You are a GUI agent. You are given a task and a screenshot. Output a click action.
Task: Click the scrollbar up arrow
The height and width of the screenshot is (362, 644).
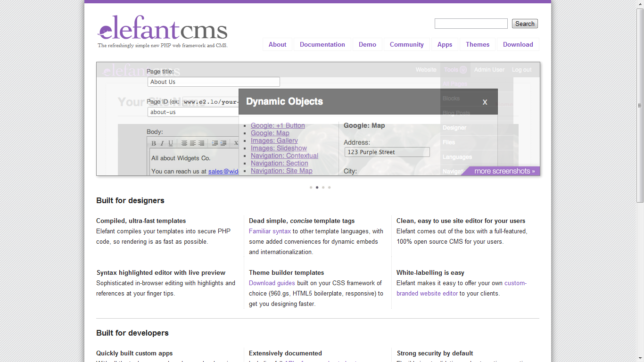pyautogui.click(x=640, y=4)
